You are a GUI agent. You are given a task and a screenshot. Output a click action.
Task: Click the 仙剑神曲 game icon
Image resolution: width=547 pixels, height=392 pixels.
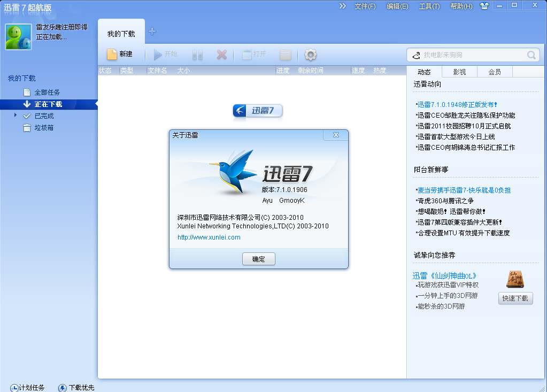tap(515, 279)
